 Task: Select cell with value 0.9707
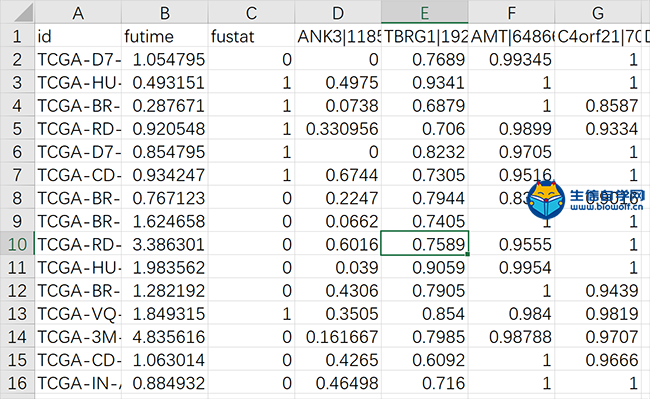point(598,336)
